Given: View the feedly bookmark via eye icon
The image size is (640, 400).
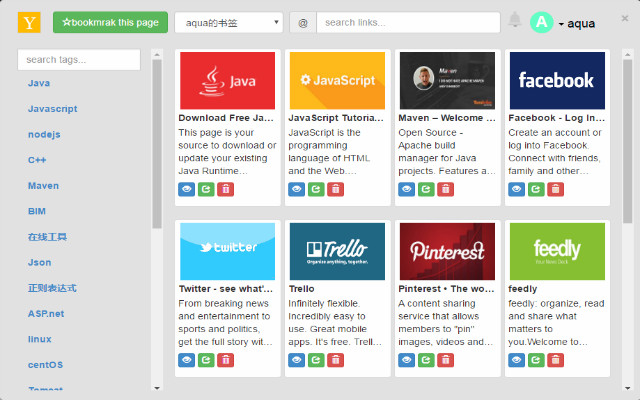Looking at the screenshot, I should (516, 360).
